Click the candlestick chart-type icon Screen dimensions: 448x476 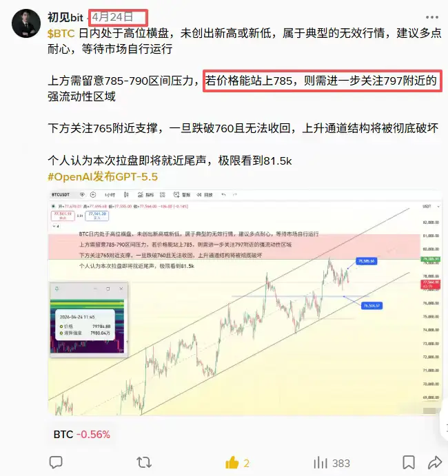[126, 195]
